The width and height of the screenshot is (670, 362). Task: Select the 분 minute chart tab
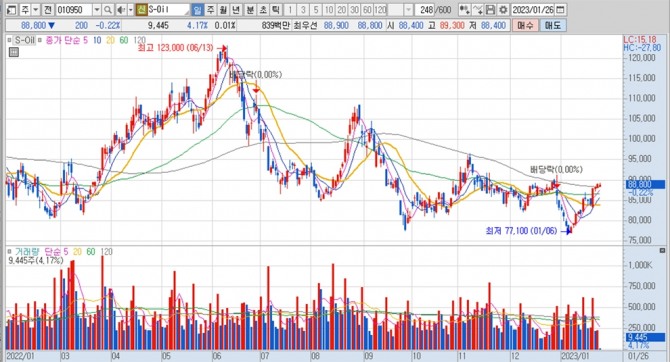pyautogui.click(x=250, y=10)
